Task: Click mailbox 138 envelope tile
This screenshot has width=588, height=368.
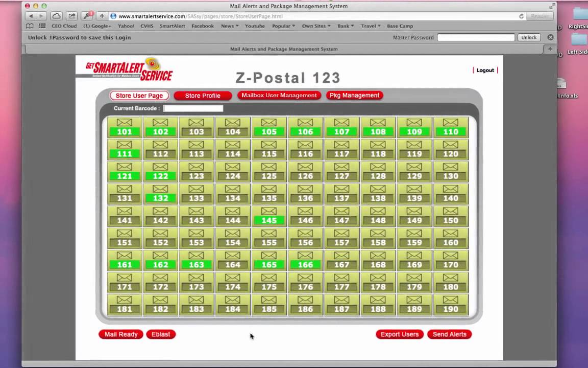Action: [x=378, y=194]
